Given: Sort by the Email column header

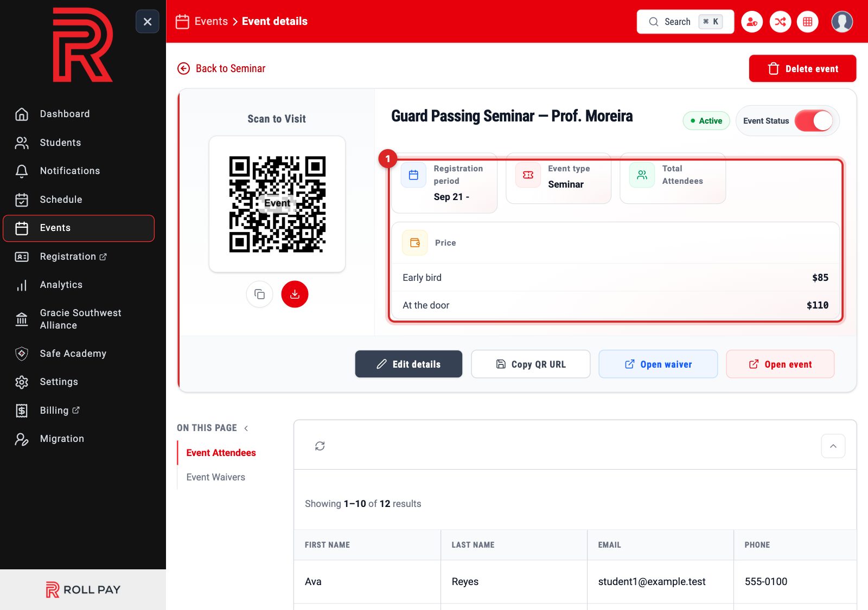Looking at the screenshot, I should 660,545.
